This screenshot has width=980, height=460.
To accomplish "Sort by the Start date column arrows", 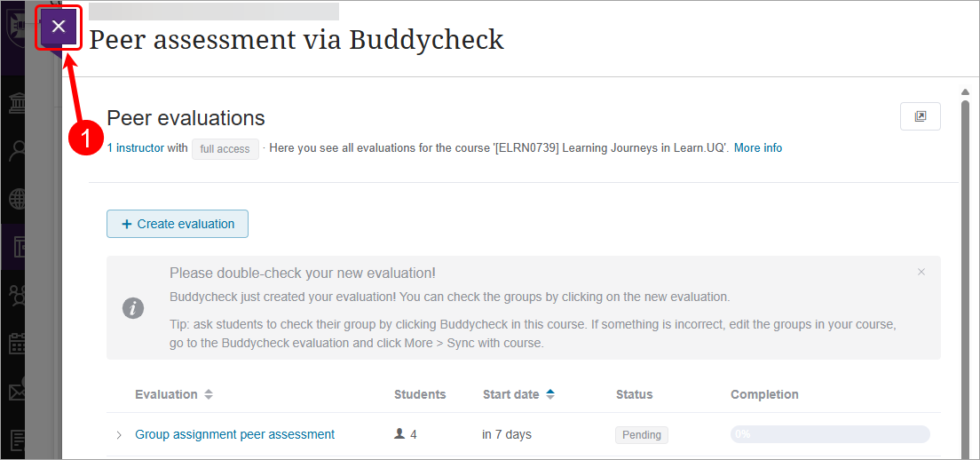I will point(550,394).
